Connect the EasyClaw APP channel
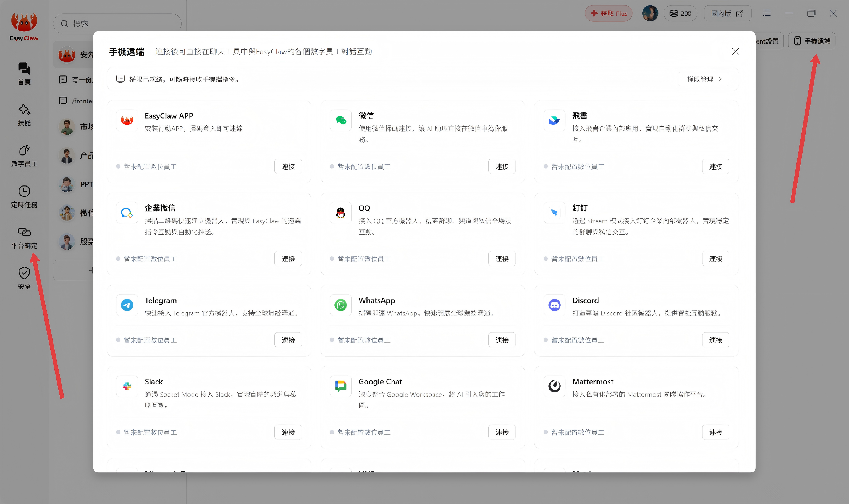This screenshot has height=504, width=849. [x=288, y=166]
